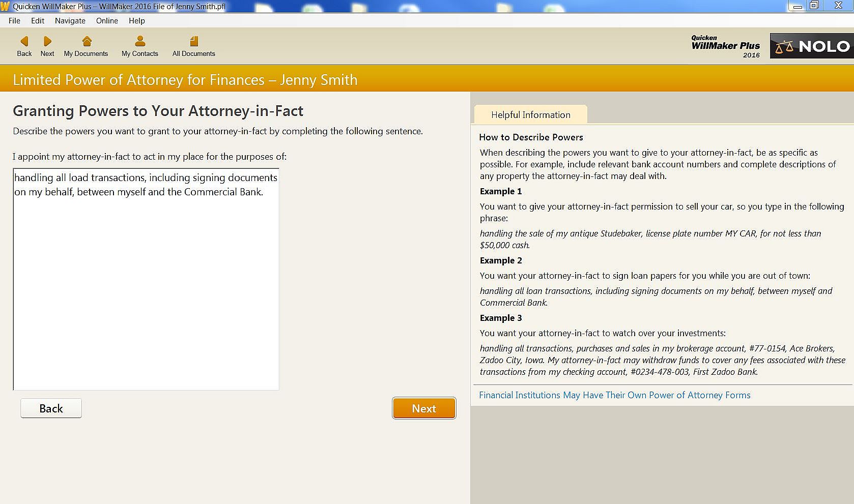Open the Navigate menu
The image size is (854, 504).
pos(70,21)
